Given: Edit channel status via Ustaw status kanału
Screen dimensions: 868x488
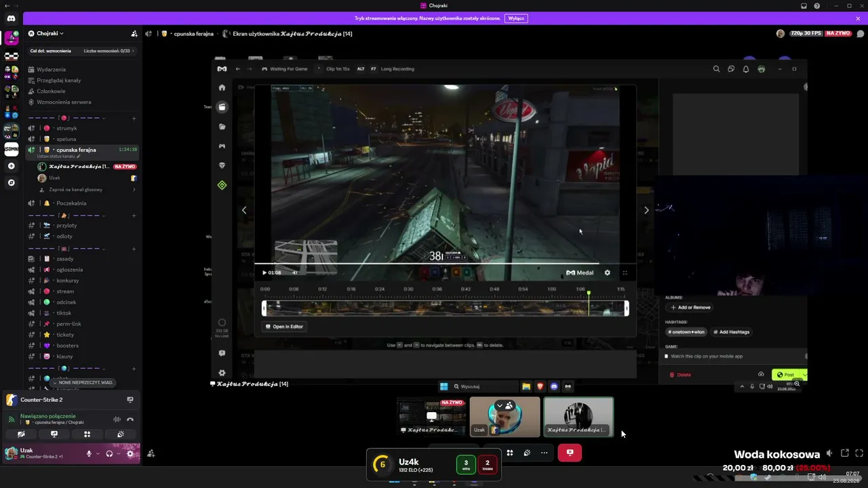Looking at the screenshot, I should pos(58,157).
